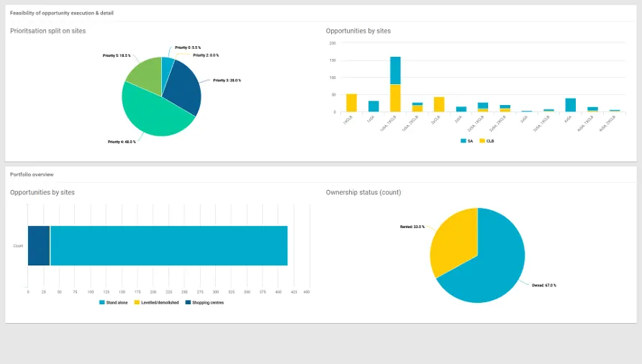Select the Priority 3 dark blue pie slice
Image resolution: width=642 pixels, height=364 pixels.
click(x=184, y=88)
